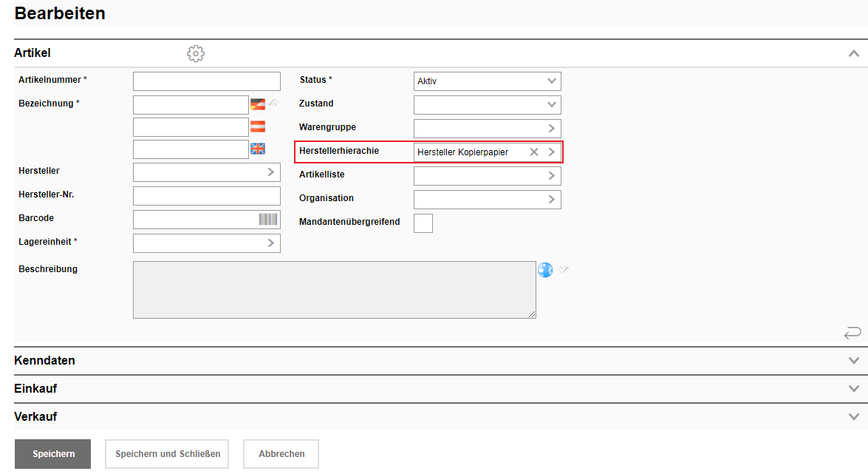Click Speichern und Schließen button
Viewport: 868px width, 474px height.
(x=168, y=454)
